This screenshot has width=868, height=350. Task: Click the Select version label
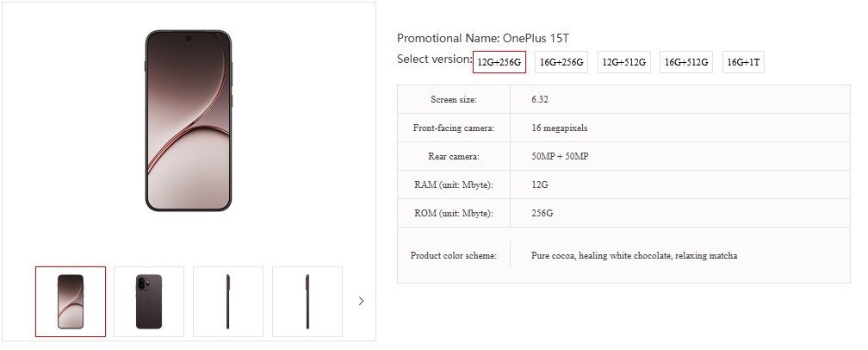[434, 59]
